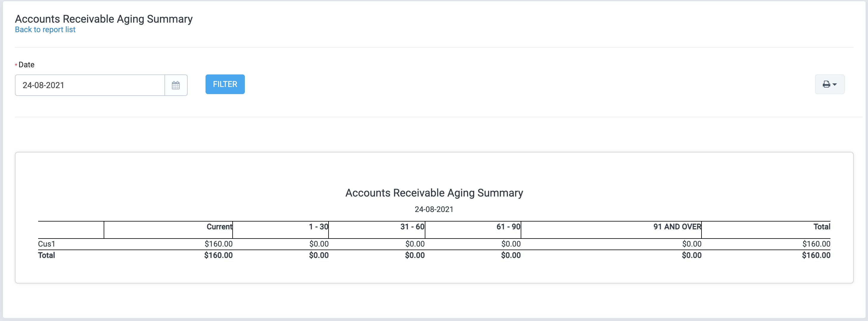The image size is (868, 321).
Task: Click the Date field label
Action: click(x=26, y=65)
